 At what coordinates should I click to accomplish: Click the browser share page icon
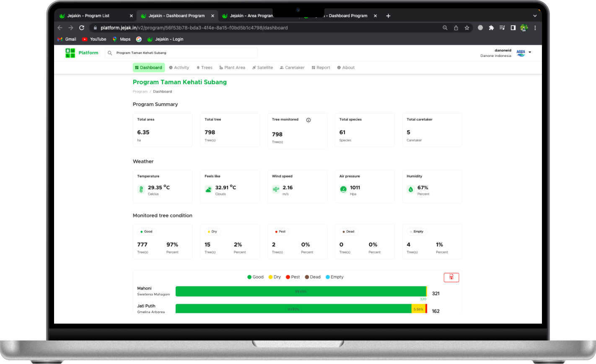point(456,28)
